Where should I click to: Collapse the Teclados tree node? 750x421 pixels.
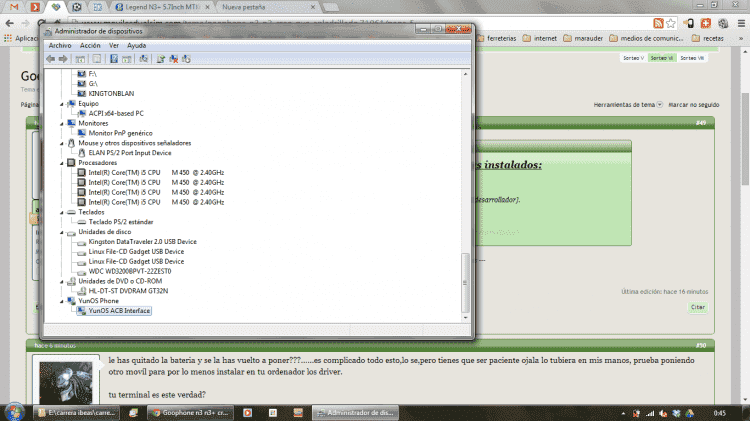pyautogui.click(x=62, y=212)
